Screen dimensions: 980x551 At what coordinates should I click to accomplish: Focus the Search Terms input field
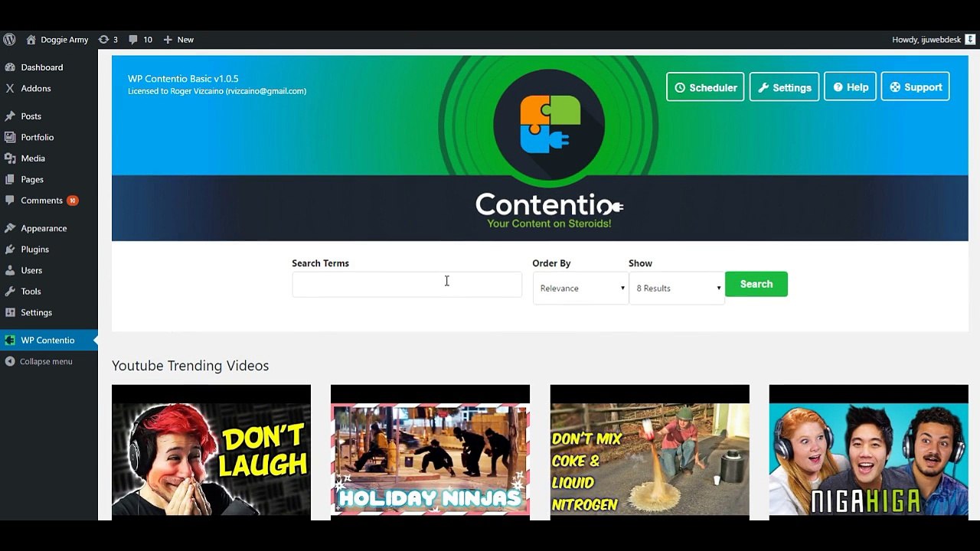407,285
